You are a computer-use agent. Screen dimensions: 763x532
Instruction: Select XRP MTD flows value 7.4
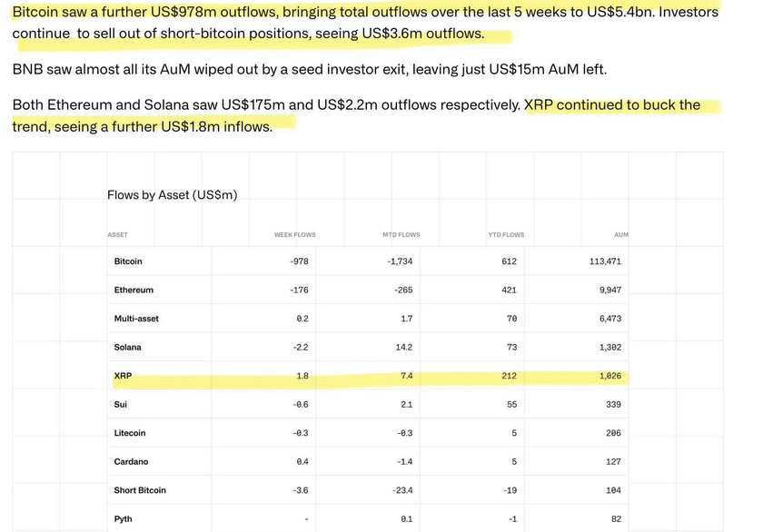pyautogui.click(x=407, y=376)
